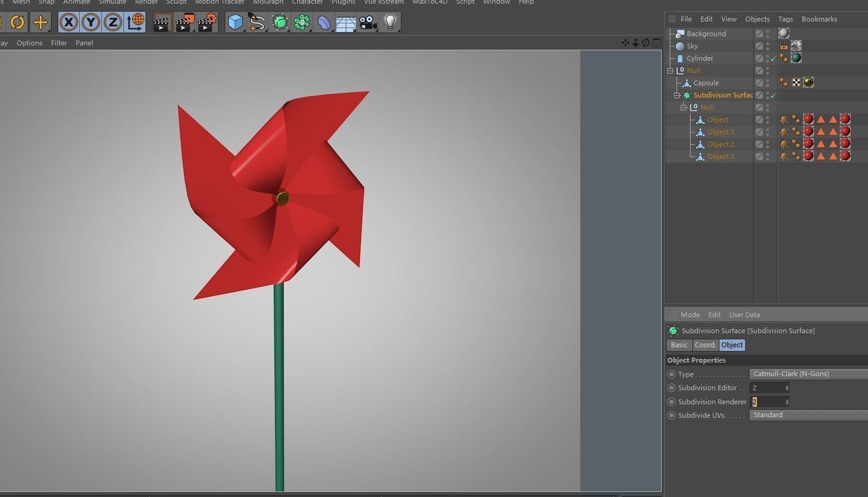Click the Subdivision Editor stepper arrows

point(787,388)
